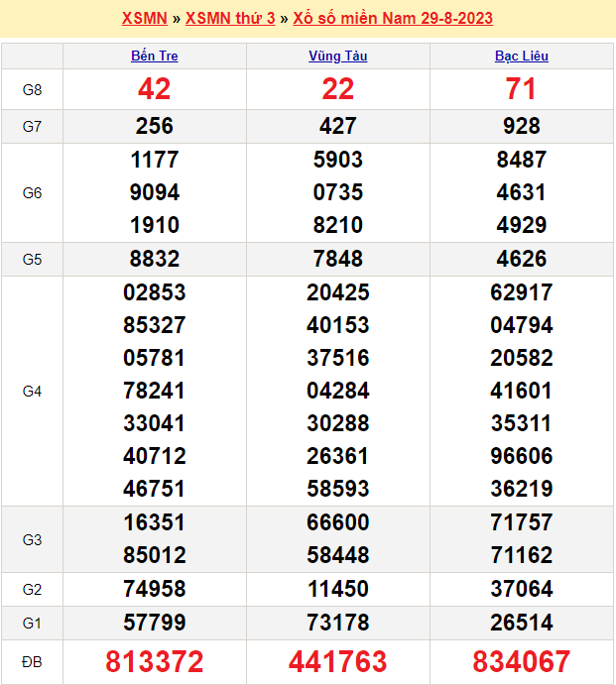Select Vũng Tàu special prize number 441763
Viewport: 616px width, 685px height.
click(338, 661)
